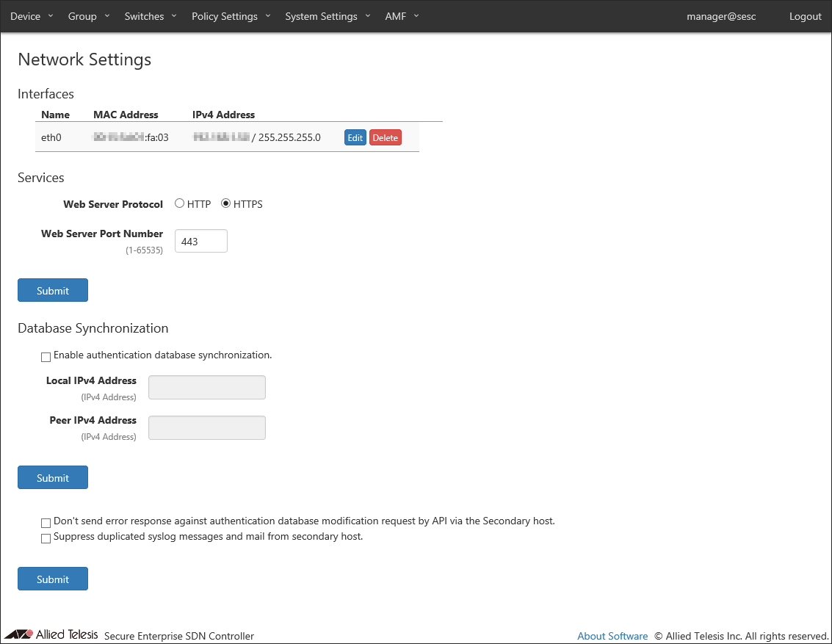Open the System Settings menu
Screen dimensions: 832x644
tap(328, 16)
